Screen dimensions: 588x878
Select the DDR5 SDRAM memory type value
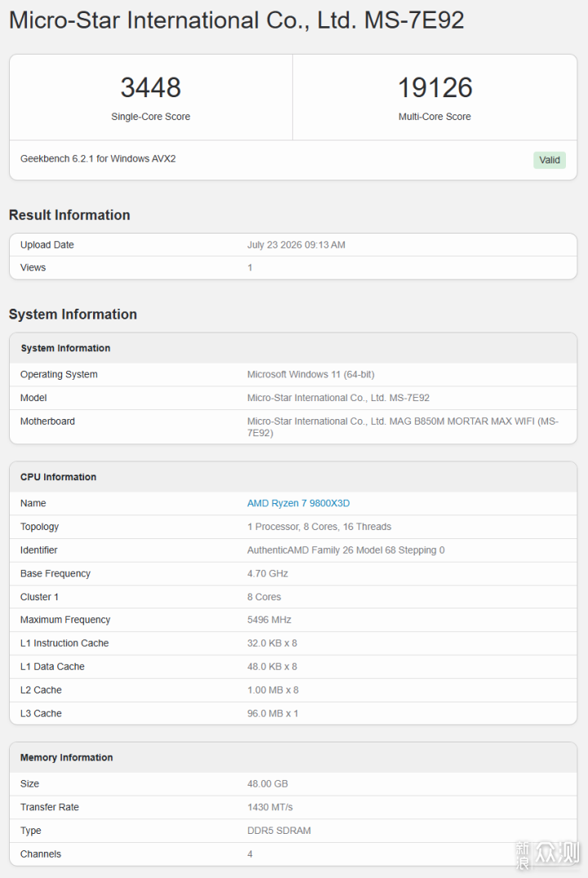[x=278, y=831]
